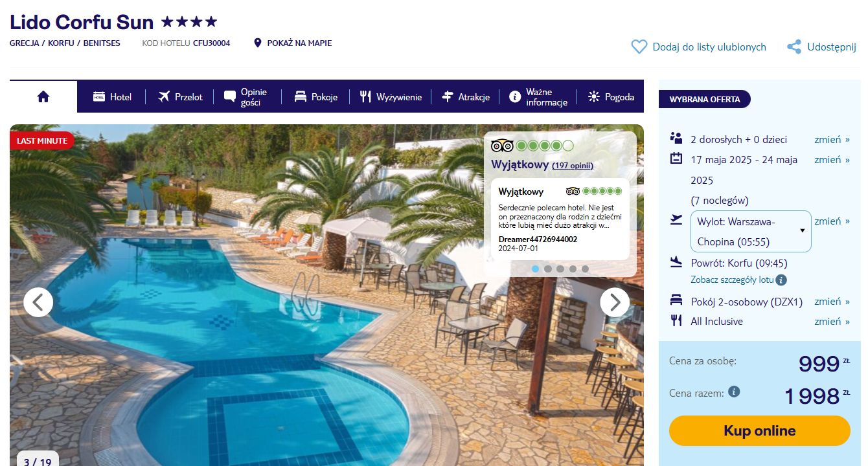Screen dimensions: 868x466
Task: Show next photo with right arrow
Action: pyautogui.click(x=615, y=302)
